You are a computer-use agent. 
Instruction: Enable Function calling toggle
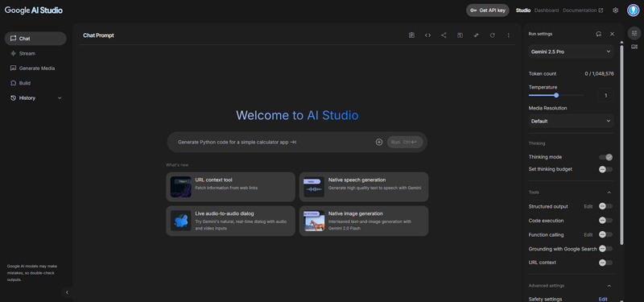[x=606, y=234]
